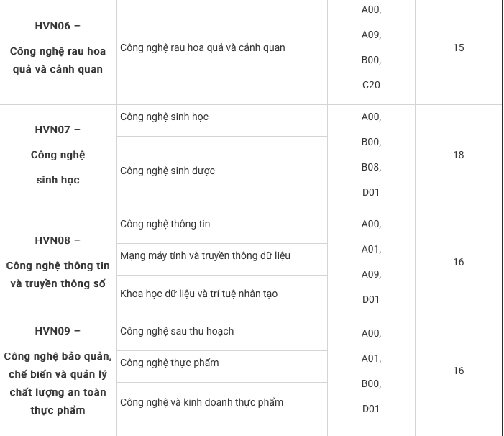Select 'Khoa học dữ liệu và trí tuệ nhân tạo'
504x436 pixels.
[198, 294]
